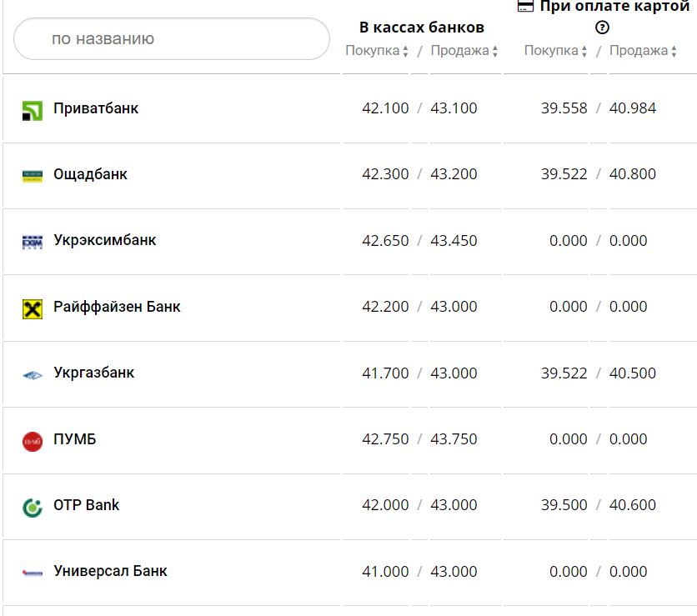The width and height of the screenshot is (697, 616).
Task: Open the OTP Bank link
Action: click(86, 505)
